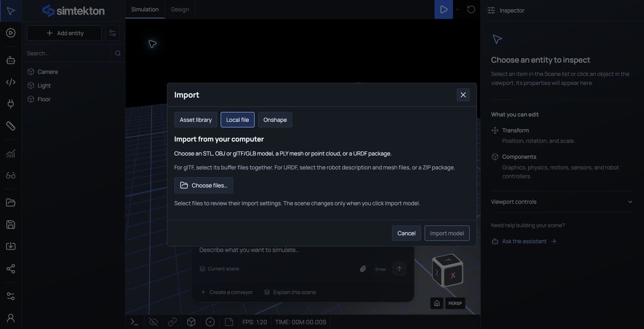Click the Create a conveyor suggestion
The width and height of the screenshot is (644, 329).
click(227, 292)
